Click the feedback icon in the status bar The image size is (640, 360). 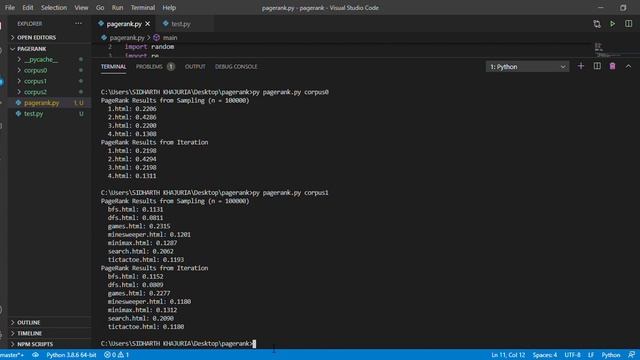tap(631, 355)
